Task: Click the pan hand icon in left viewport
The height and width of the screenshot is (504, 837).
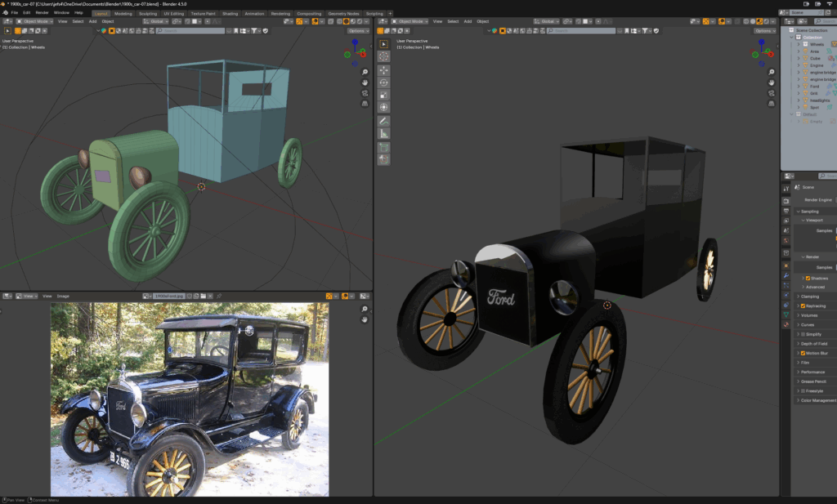Action: point(365,83)
